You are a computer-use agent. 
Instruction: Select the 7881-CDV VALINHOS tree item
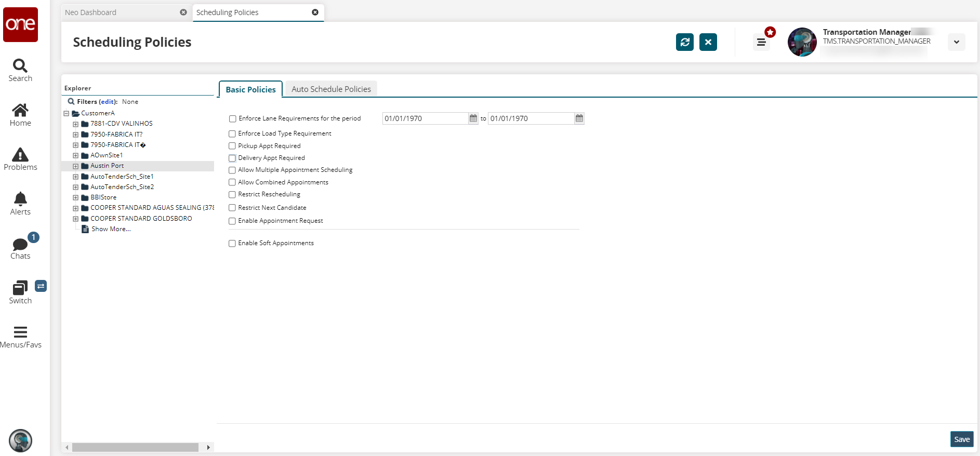click(122, 124)
